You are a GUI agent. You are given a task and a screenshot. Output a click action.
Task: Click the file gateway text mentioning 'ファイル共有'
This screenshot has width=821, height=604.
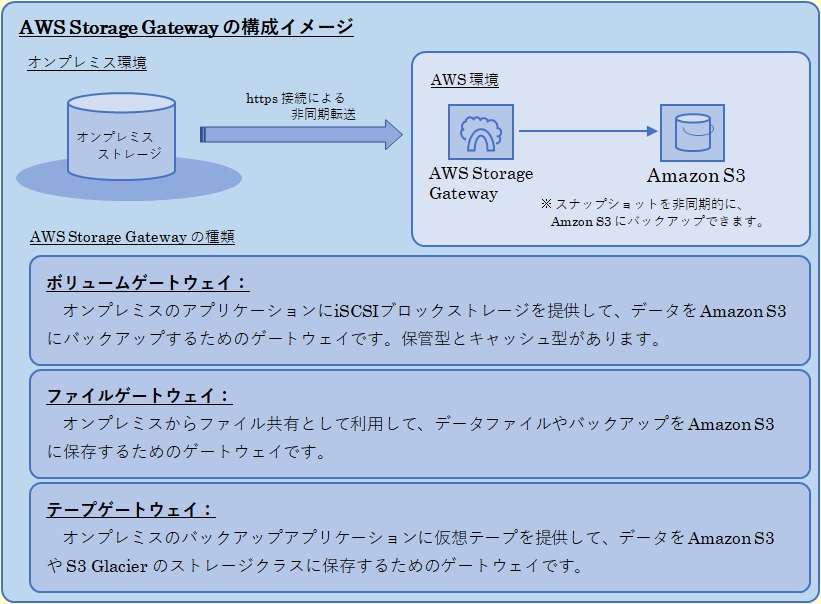coord(410,437)
